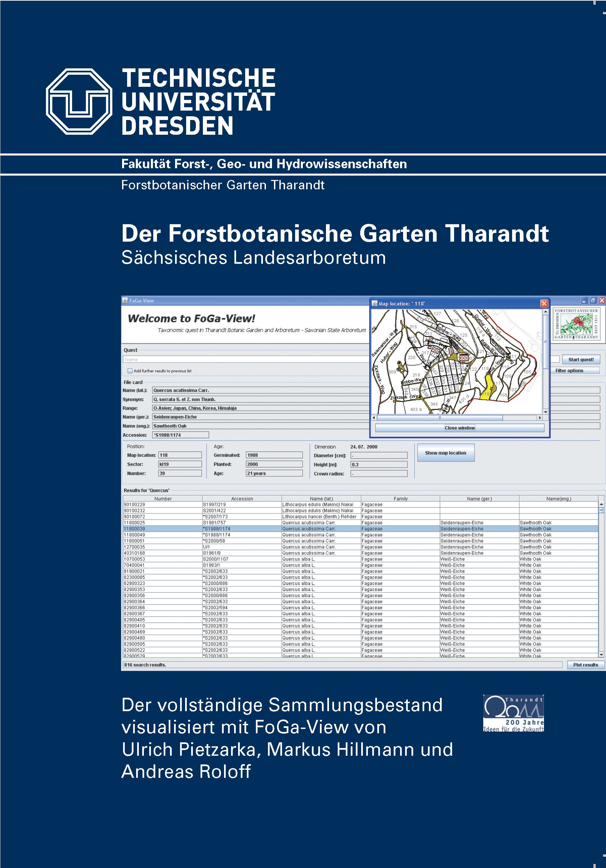Image resolution: width=606 pixels, height=868 pixels.
Task: Click red X on Map location window
Action: tap(544, 303)
